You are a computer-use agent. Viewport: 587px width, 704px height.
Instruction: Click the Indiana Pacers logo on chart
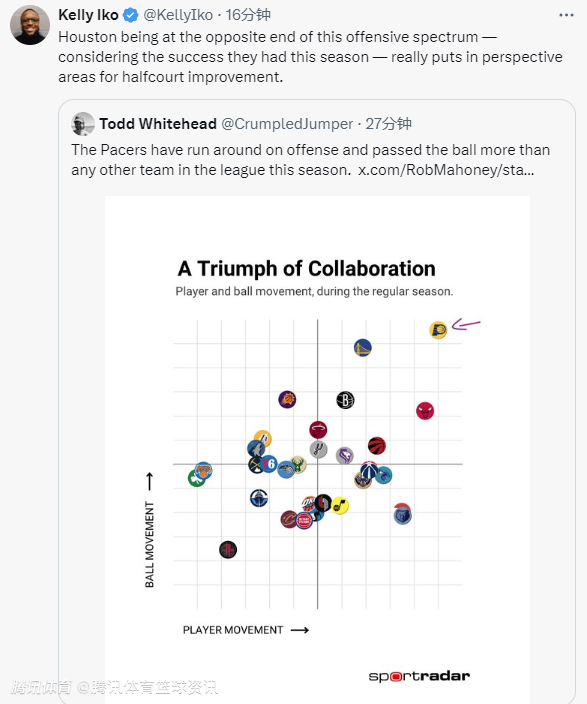438,330
